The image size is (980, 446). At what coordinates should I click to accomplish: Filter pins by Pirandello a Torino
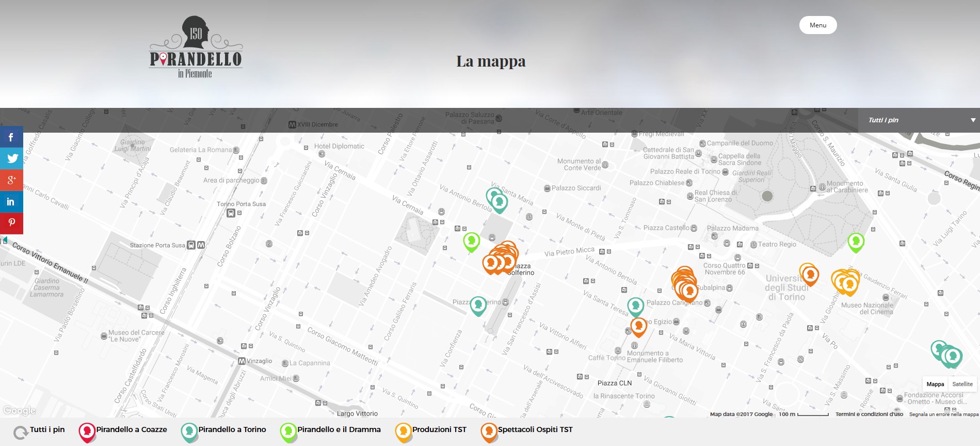[x=223, y=432]
